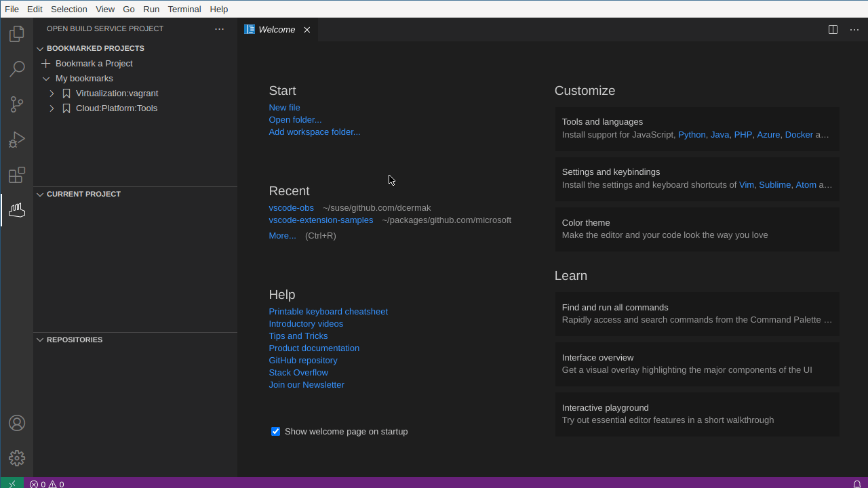Uncheck Show welcome page on startup
This screenshot has width=868, height=488.
[275, 432]
